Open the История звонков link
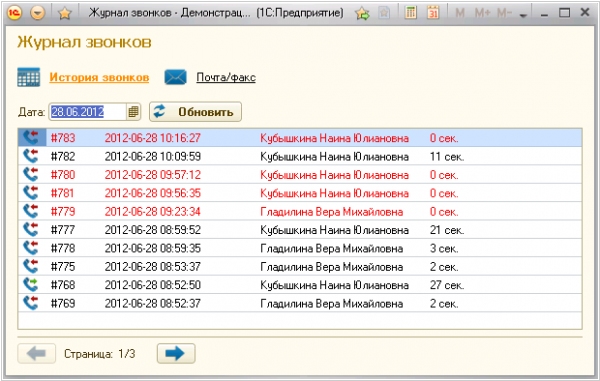 pyautogui.click(x=99, y=77)
